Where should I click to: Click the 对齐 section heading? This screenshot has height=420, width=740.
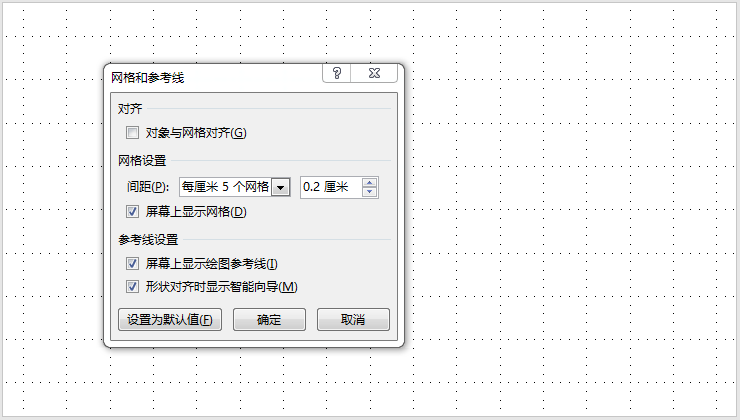(130, 109)
